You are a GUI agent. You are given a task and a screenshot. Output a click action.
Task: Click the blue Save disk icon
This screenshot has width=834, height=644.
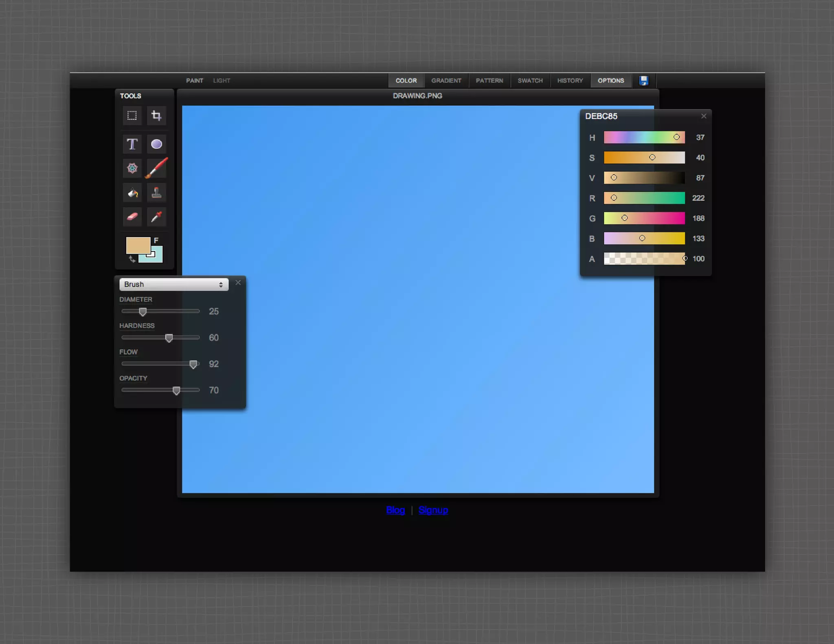[x=643, y=81]
